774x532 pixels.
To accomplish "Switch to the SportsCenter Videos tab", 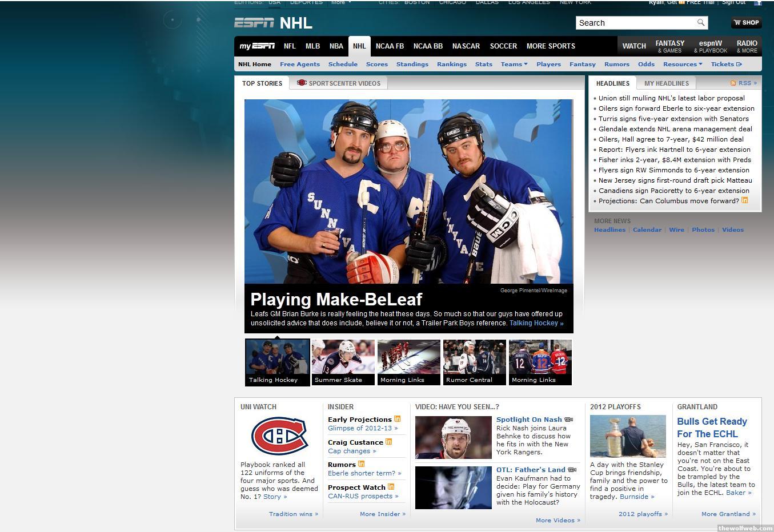I will tap(339, 83).
